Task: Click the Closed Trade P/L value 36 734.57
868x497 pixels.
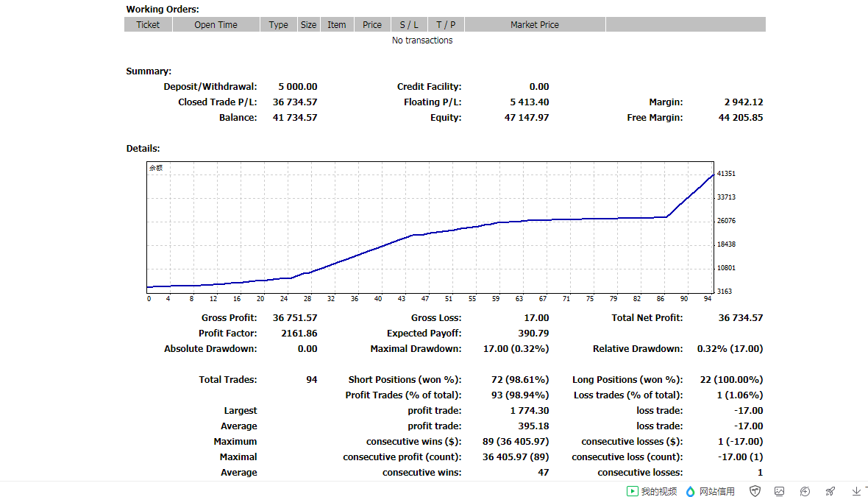Action: (x=295, y=102)
